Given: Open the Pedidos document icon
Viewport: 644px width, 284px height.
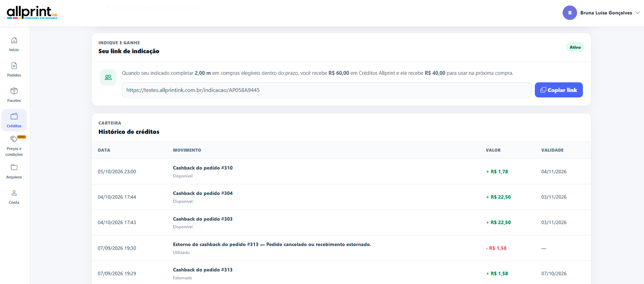Looking at the screenshot, I should pos(14,66).
